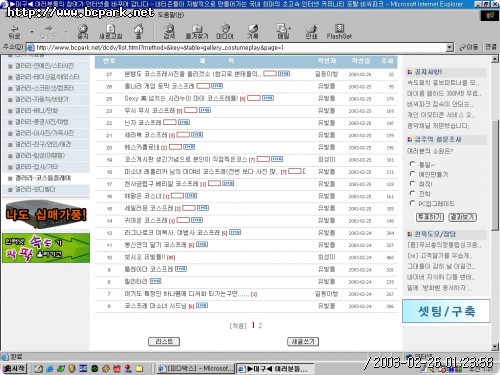The height and width of the screenshot is (375, 500).
Task: Click the page scrollbar down arrow
Action: coord(495,347)
